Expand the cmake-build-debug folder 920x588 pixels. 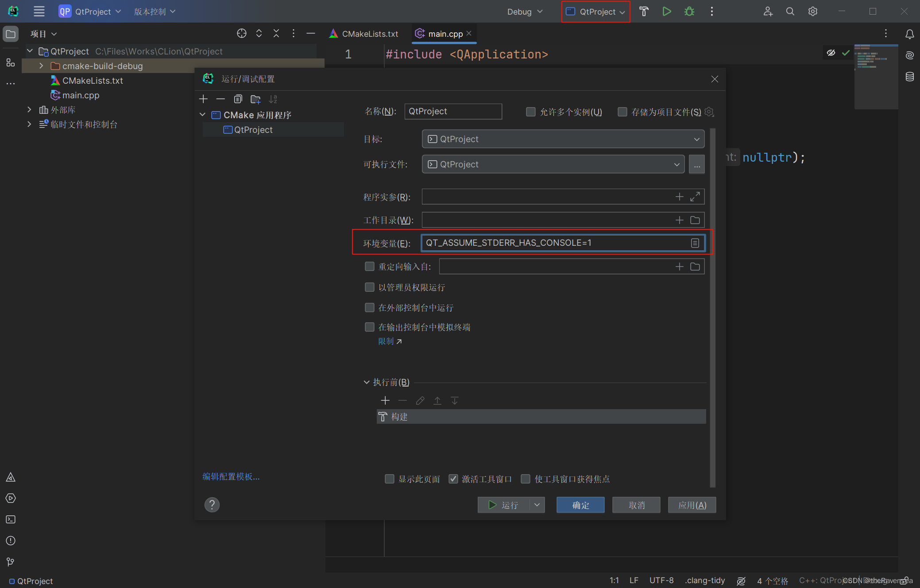coord(41,66)
